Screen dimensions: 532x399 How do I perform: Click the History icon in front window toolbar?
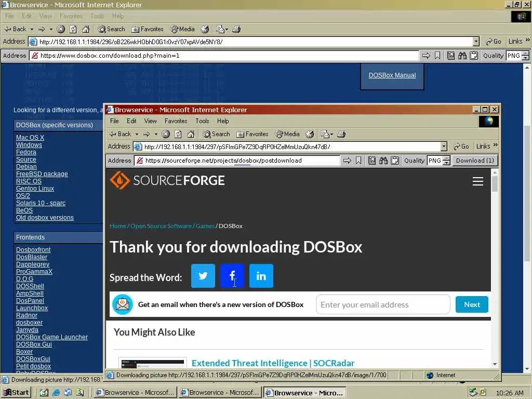(310, 134)
